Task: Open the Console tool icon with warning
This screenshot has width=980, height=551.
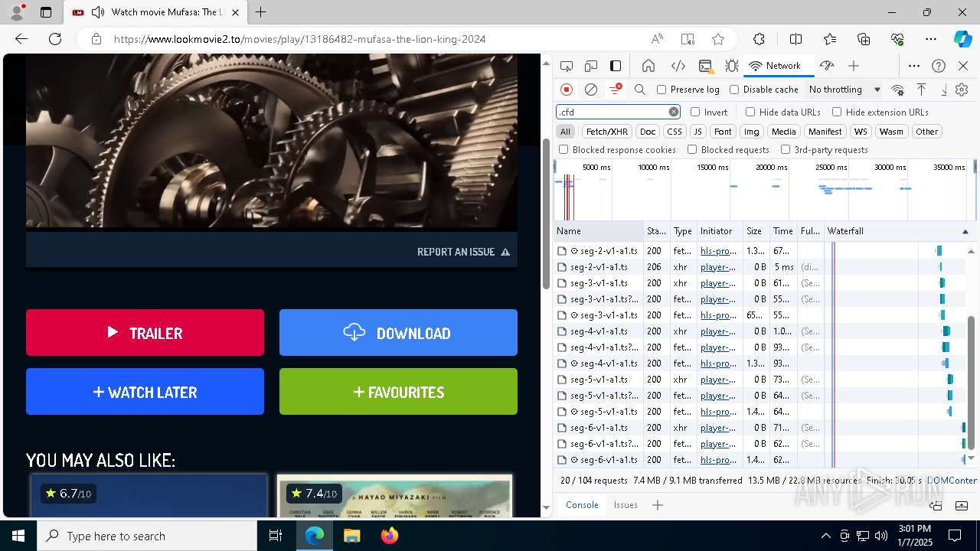Action: (705, 66)
